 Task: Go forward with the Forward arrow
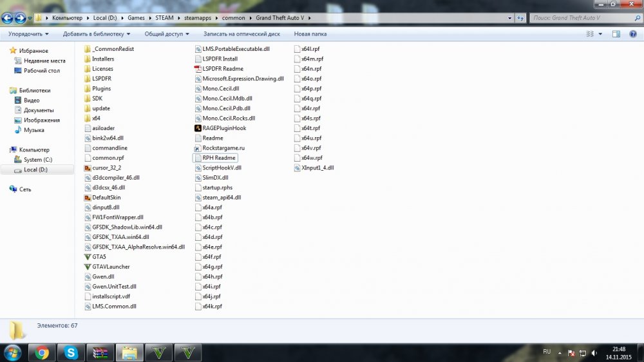coord(20,18)
